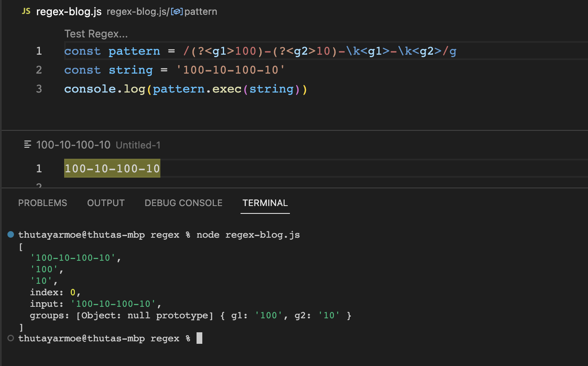Click the Untitled-1 label in the editor title
This screenshot has height=366, width=588.
(138, 145)
